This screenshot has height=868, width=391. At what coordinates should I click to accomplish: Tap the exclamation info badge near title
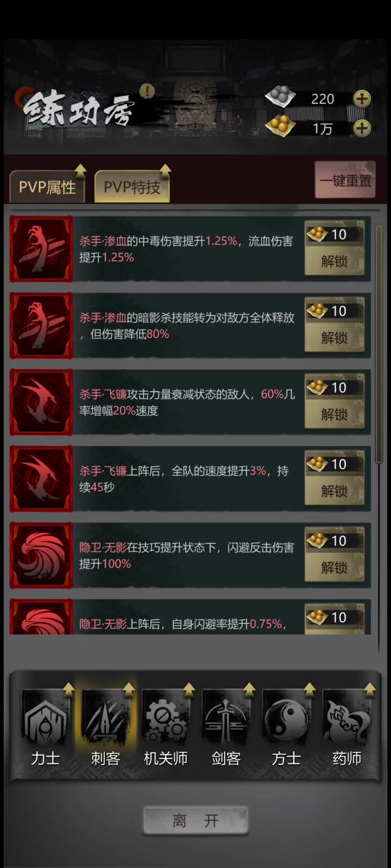tap(147, 91)
